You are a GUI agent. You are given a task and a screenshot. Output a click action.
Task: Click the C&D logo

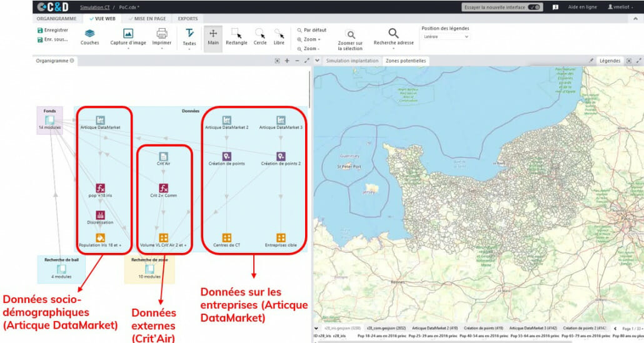point(53,7)
